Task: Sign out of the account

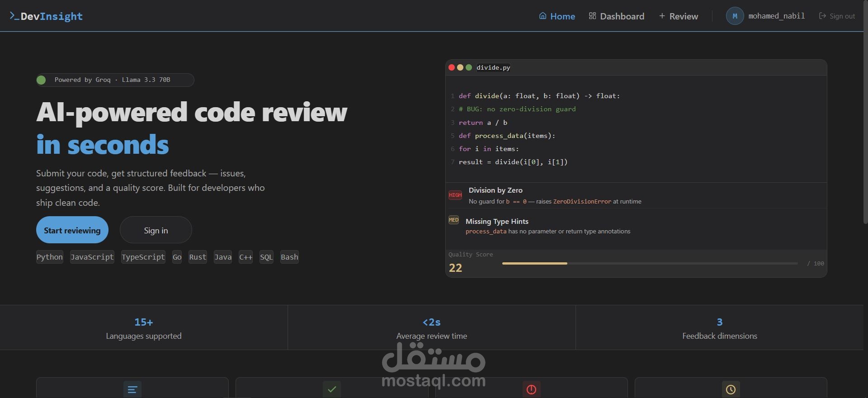Action: point(837,16)
